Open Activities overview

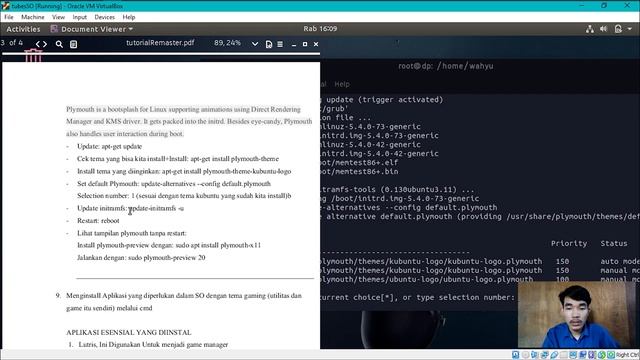point(23,29)
